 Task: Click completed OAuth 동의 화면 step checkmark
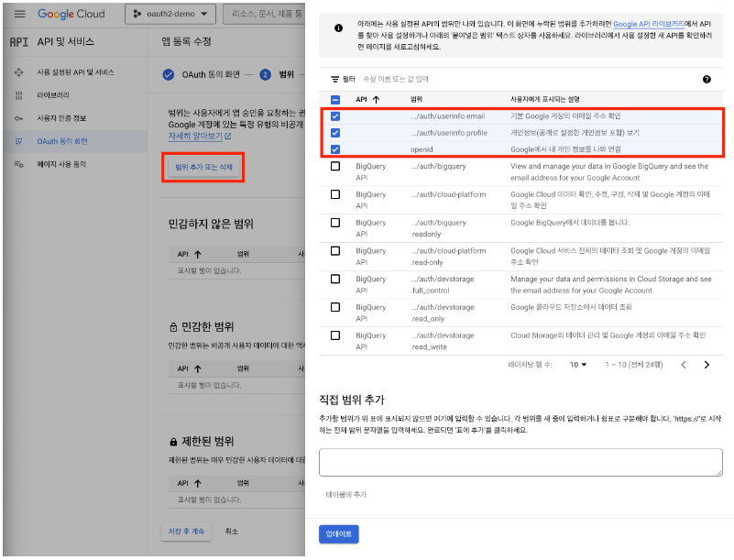click(168, 74)
